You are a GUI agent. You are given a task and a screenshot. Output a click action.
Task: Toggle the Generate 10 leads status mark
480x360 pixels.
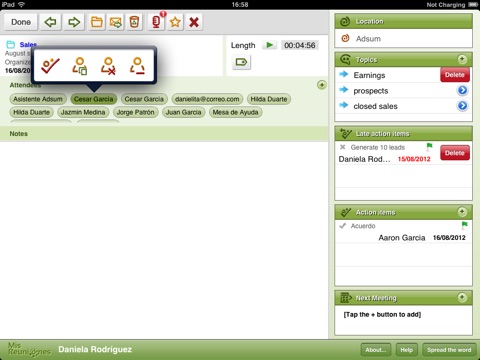tap(342, 147)
